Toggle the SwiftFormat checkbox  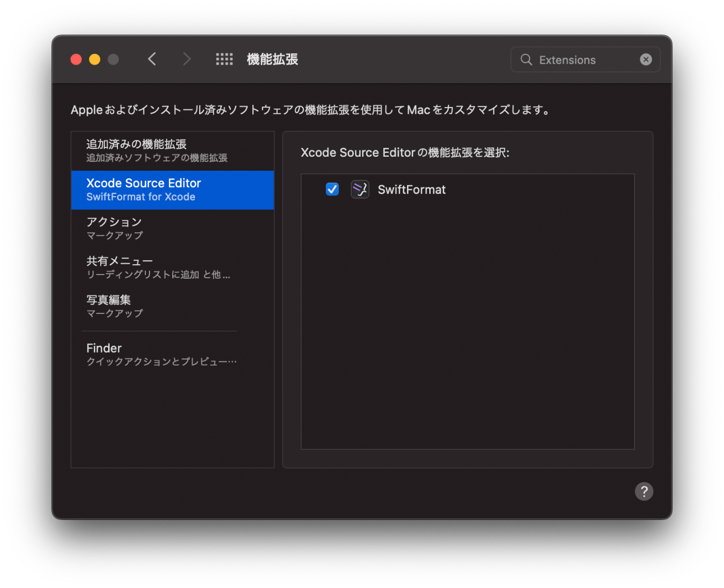[x=332, y=189]
